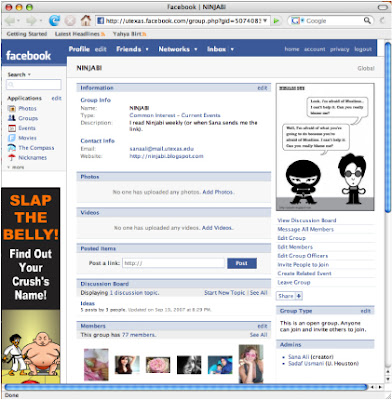Viewport: 392px width, 400px height.
Task: Click Edit Members link
Action: [x=295, y=247]
